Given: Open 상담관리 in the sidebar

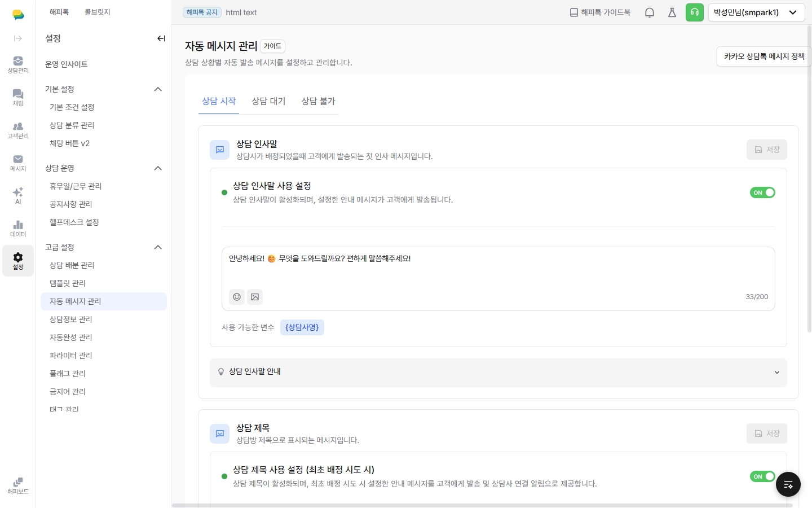Looking at the screenshot, I should click(x=18, y=64).
